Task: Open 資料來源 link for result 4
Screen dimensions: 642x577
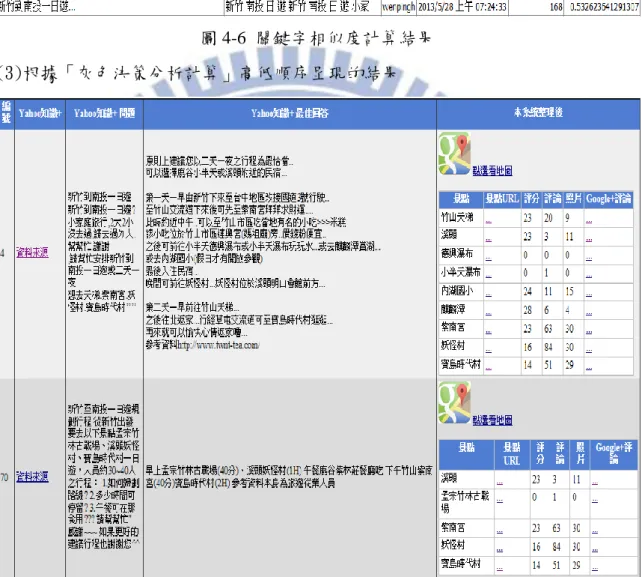Action: coord(32,253)
